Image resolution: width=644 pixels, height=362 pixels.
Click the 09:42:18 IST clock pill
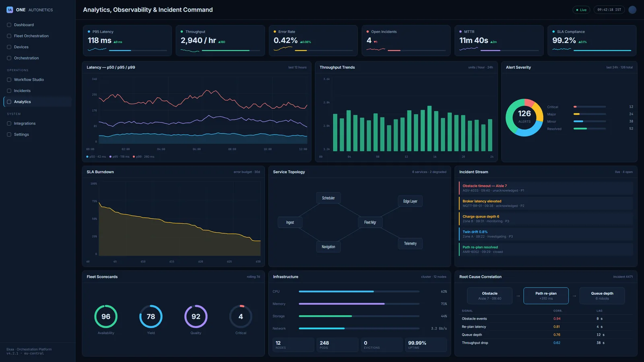(609, 10)
